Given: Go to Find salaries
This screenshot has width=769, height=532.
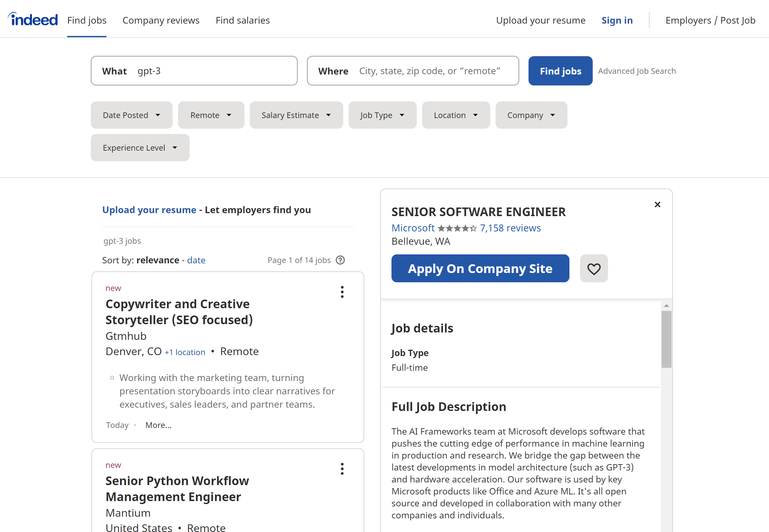Looking at the screenshot, I should [243, 20].
